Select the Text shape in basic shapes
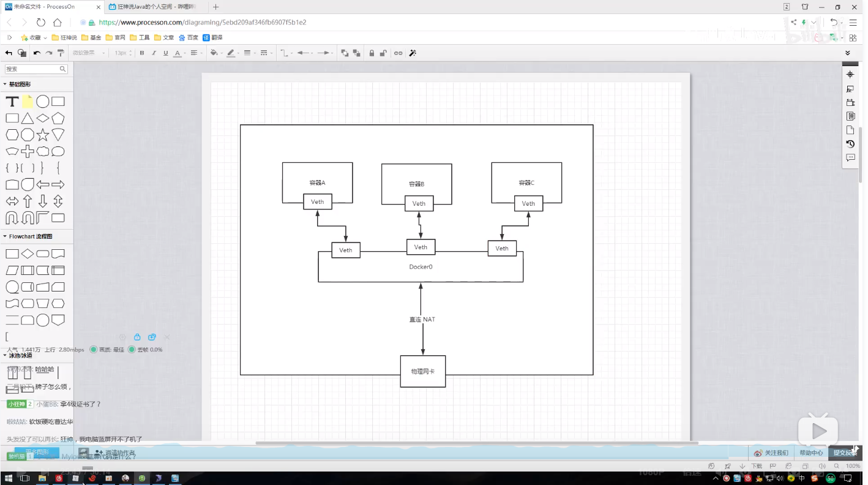Image resolution: width=868 pixels, height=485 pixels. [x=12, y=102]
